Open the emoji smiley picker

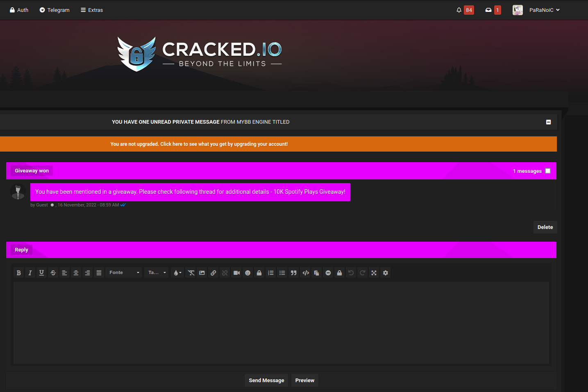tap(247, 273)
